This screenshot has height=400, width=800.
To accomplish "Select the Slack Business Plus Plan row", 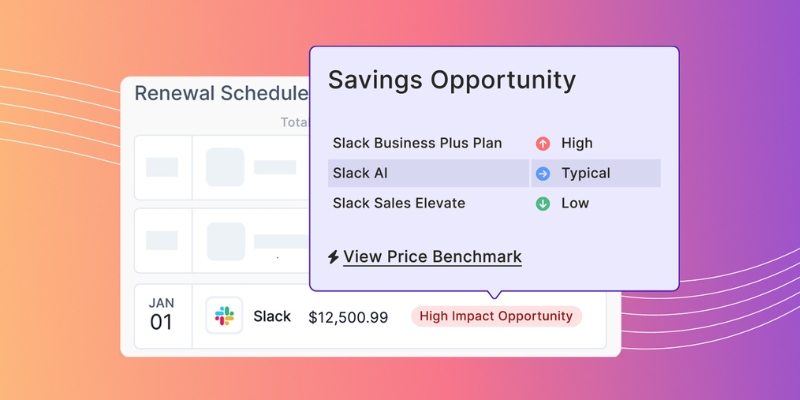I will tap(417, 143).
